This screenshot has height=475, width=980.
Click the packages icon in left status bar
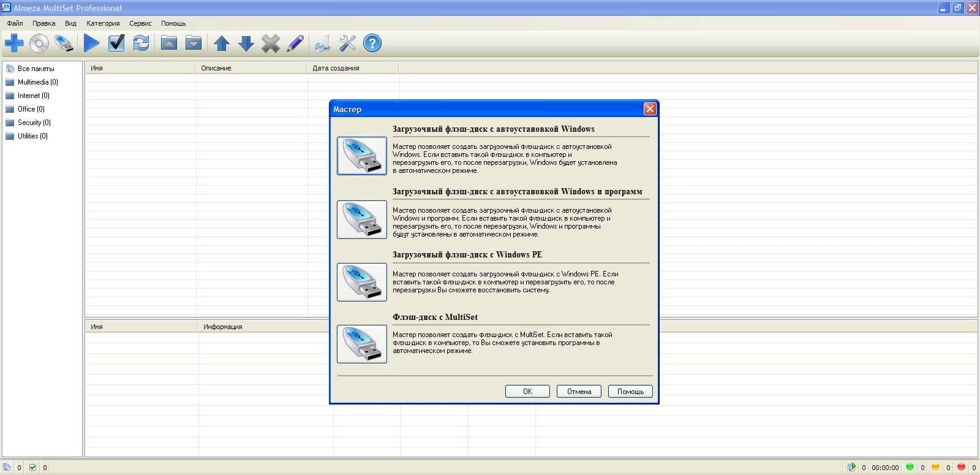[7, 467]
